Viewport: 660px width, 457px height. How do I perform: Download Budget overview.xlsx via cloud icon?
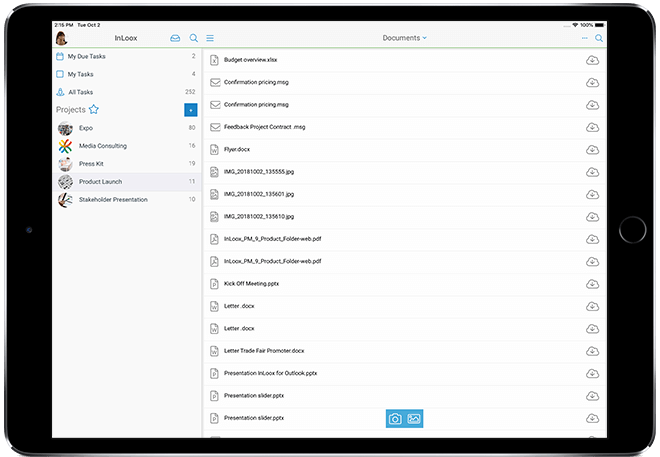tap(592, 61)
